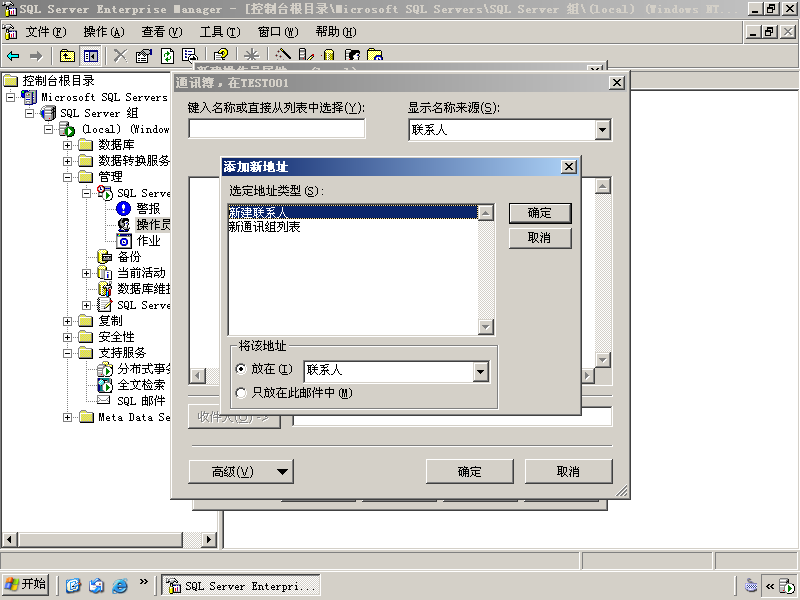Expand the 数据转换服务 folder
The width and height of the screenshot is (800, 600).
tap(67, 161)
